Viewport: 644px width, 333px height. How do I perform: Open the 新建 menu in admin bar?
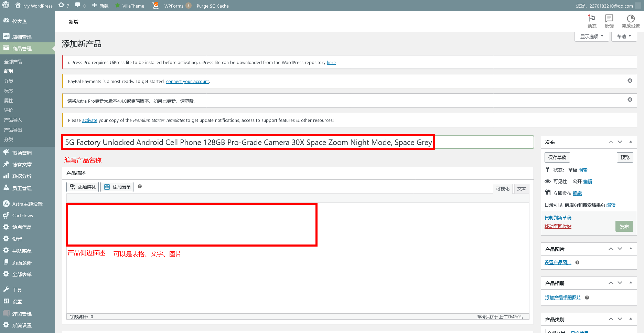coord(100,6)
